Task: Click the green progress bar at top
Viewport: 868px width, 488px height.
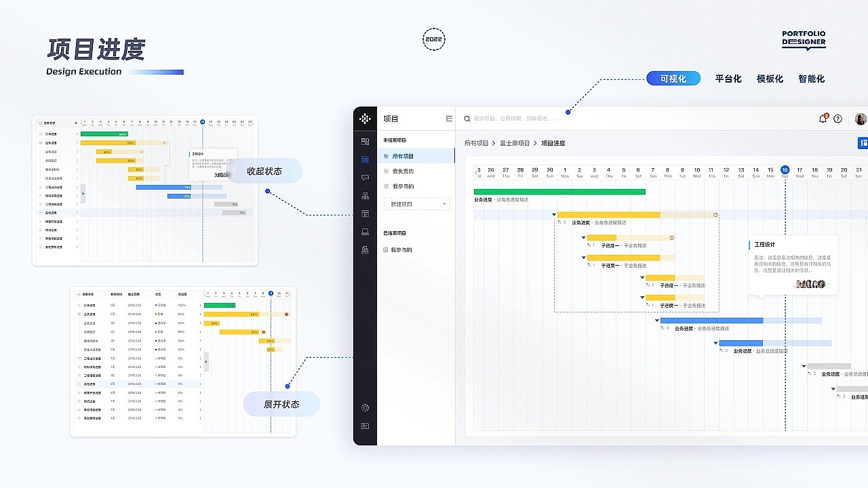Action: (x=559, y=192)
